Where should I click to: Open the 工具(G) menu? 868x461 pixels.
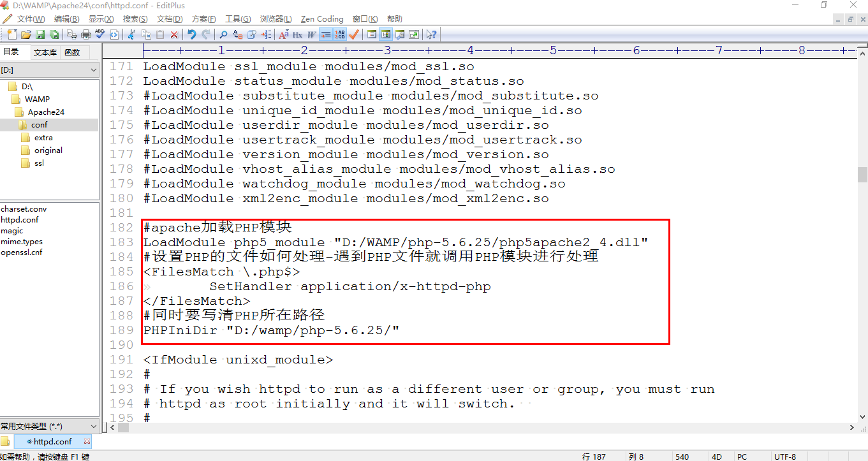coord(238,19)
